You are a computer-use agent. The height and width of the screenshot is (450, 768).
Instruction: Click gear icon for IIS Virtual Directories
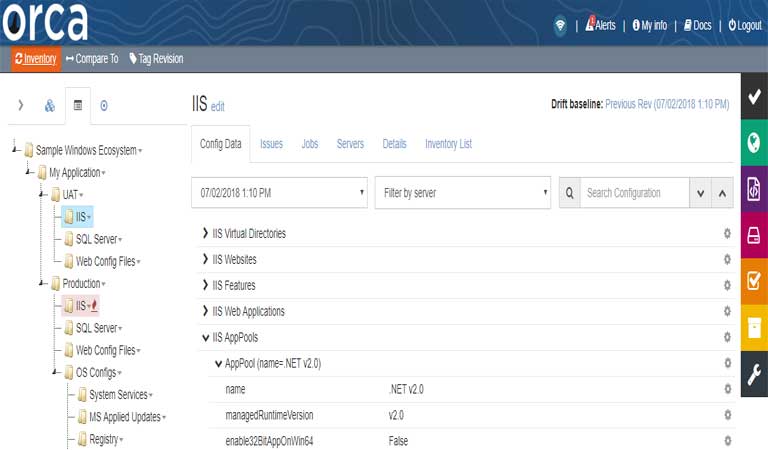[x=727, y=234]
